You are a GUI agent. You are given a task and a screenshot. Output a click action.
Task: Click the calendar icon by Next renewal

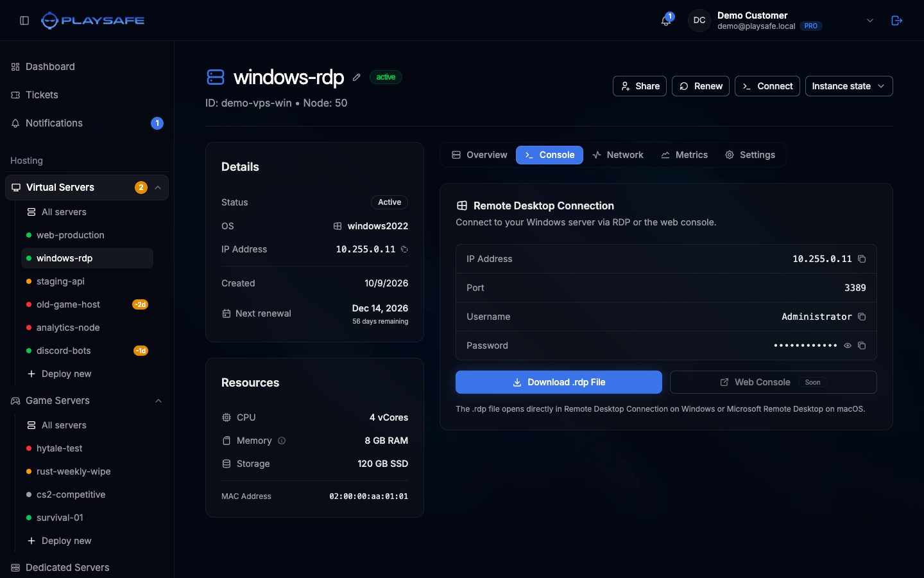coord(226,313)
